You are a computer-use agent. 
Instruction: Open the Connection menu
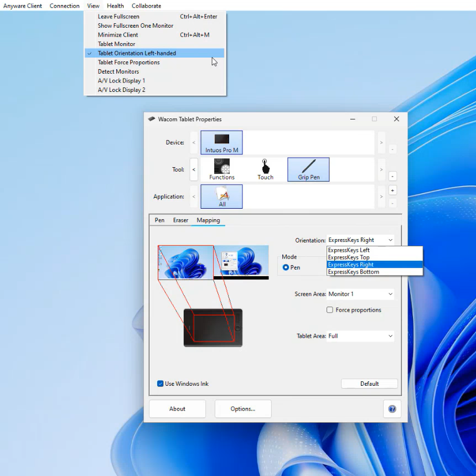point(64,6)
